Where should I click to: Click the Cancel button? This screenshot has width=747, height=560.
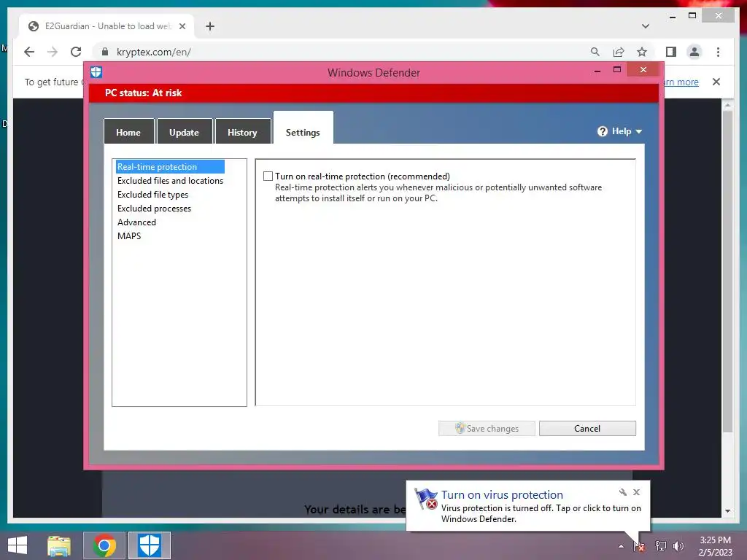tap(587, 428)
